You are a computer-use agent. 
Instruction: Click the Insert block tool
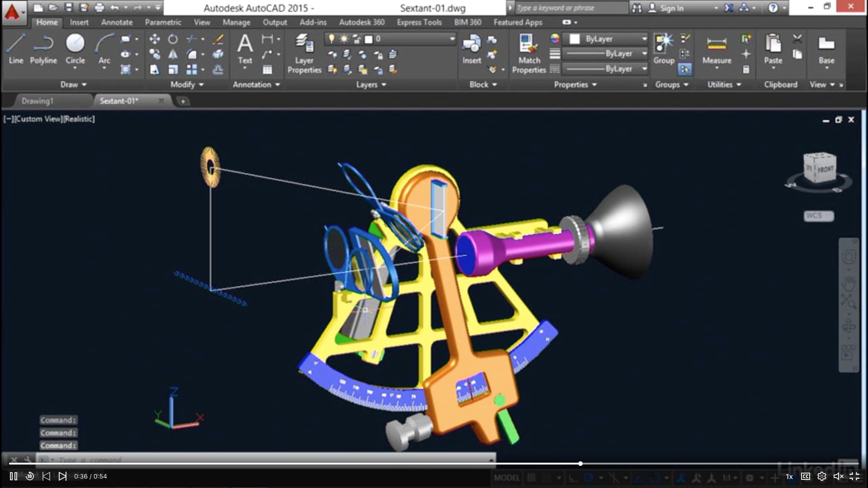tap(472, 49)
